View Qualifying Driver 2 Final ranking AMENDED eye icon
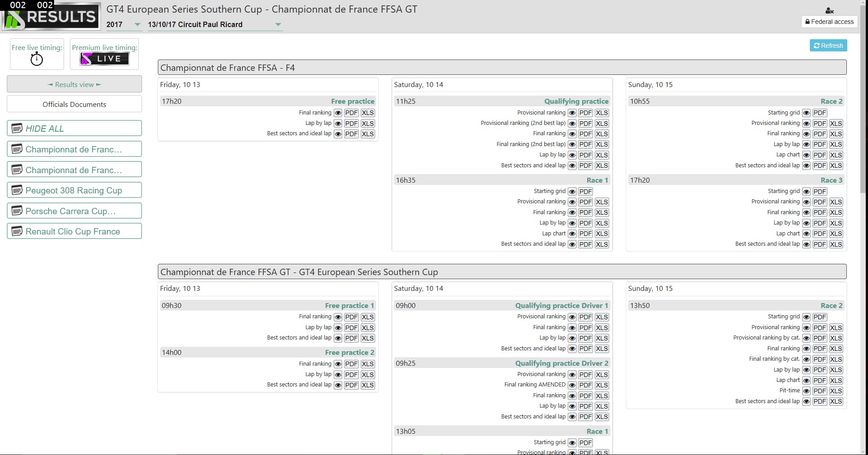 (572, 385)
